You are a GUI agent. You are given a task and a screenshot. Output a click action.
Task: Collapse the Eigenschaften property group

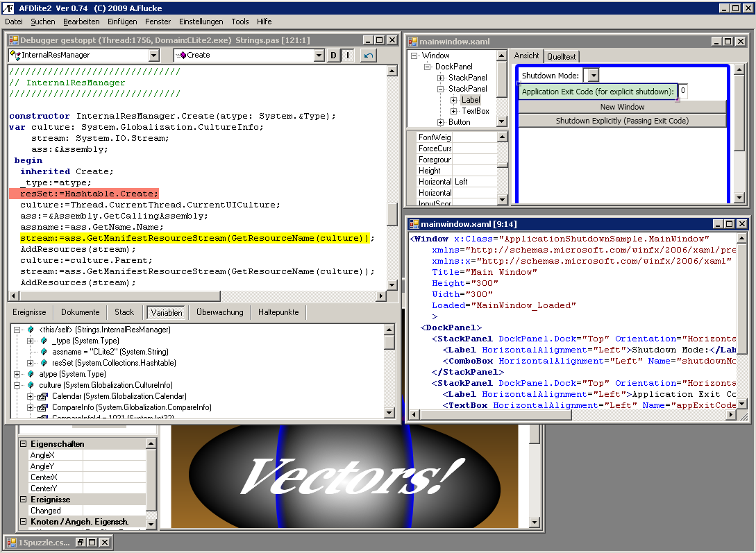pos(24,443)
